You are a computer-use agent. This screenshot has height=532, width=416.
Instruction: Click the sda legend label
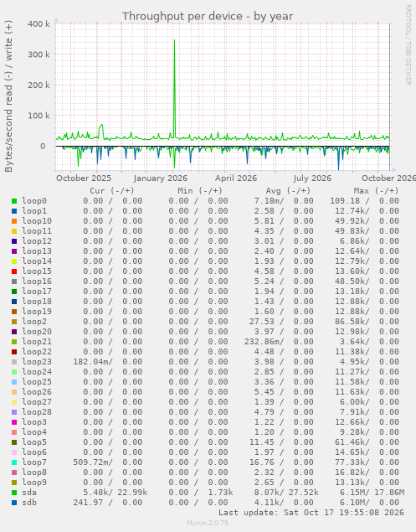pos(29,493)
